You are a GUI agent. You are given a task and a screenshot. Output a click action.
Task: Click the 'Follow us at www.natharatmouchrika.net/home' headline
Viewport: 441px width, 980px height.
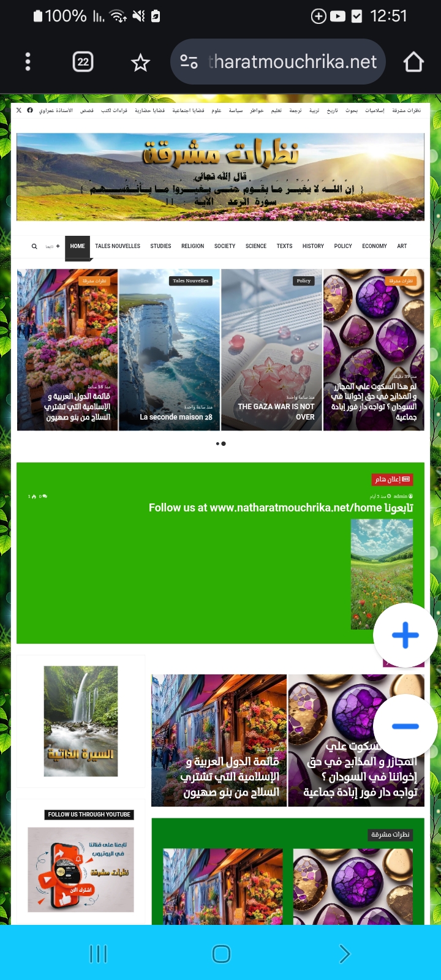pos(281,508)
